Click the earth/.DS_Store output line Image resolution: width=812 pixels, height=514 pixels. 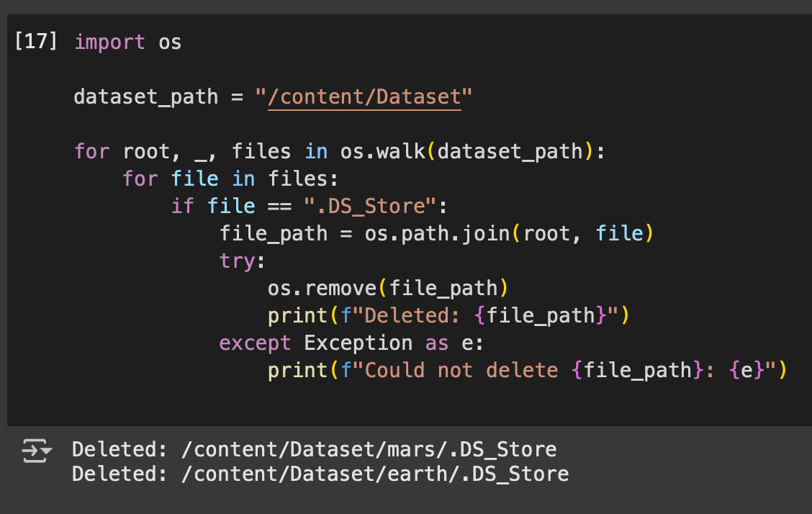pos(320,474)
